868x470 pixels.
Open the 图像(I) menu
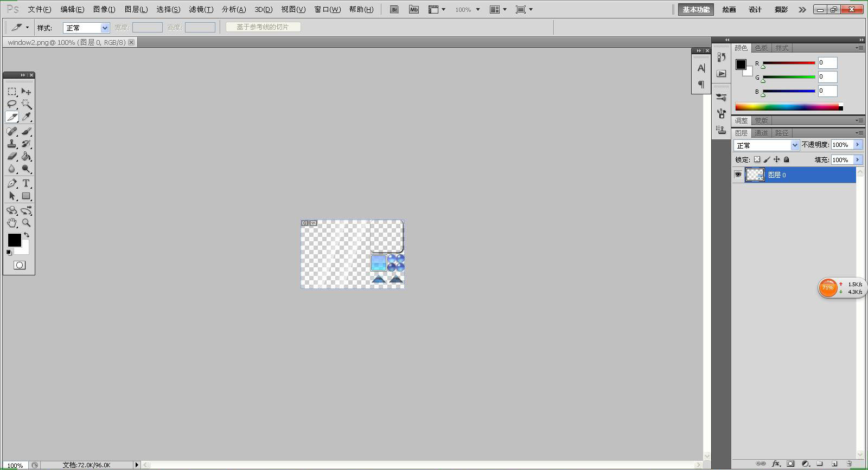coord(104,9)
